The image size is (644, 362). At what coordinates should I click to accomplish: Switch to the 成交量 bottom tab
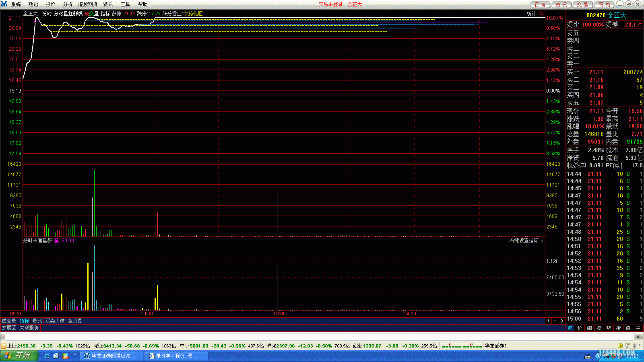point(9,321)
